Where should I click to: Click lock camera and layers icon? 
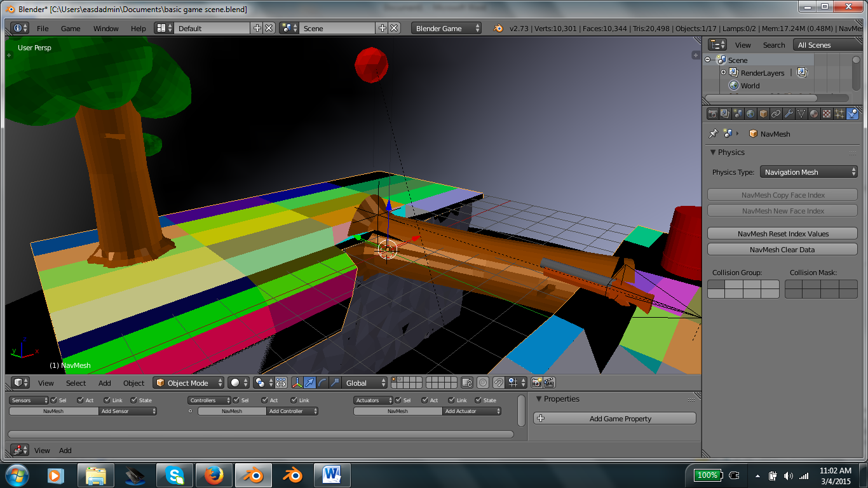click(x=467, y=383)
